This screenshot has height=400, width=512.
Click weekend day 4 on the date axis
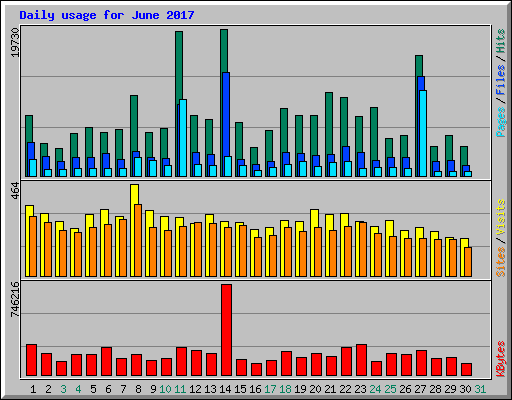78,389
